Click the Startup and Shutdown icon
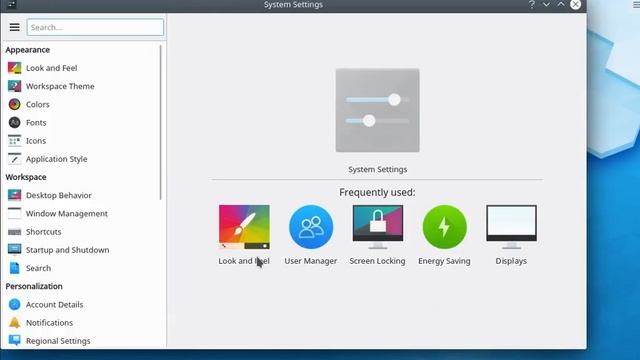640x360 pixels. point(14,249)
